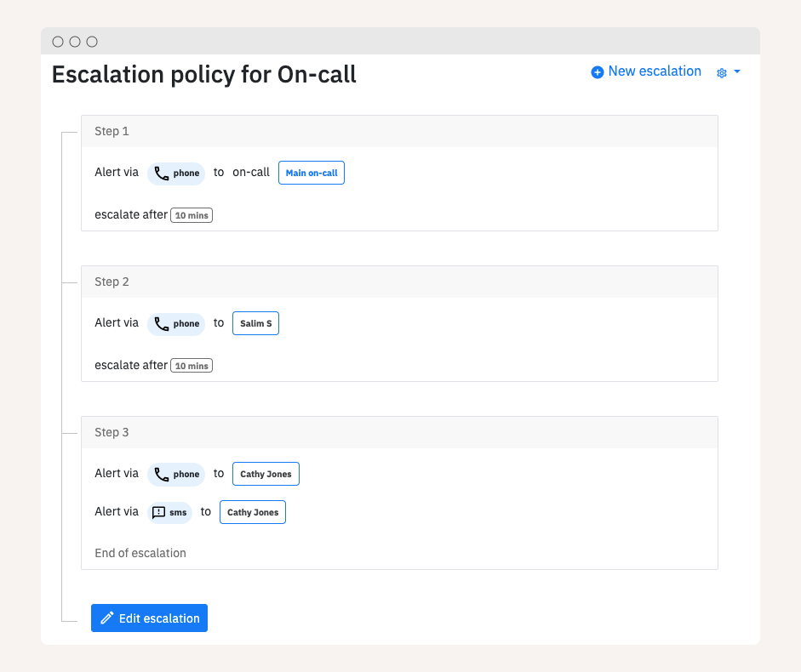Image resolution: width=801 pixels, height=672 pixels.
Task: Click the pencil icon on Edit escalation
Action: pyautogui.click(x=106, y=618)
